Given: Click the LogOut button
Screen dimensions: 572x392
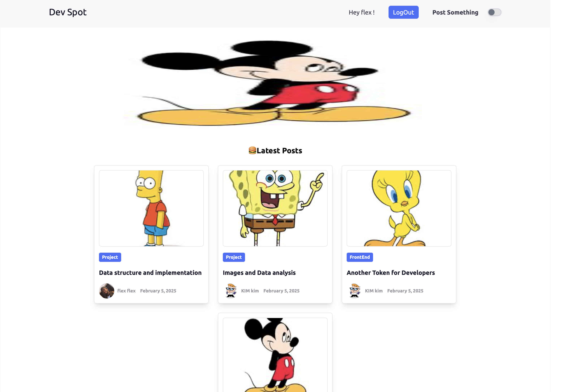Looking at the screenshot, I should (x=403, y=12).
